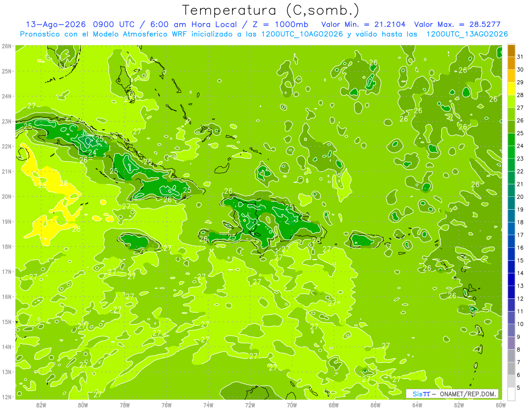Click the '74W' longitude axis label

pos(208,404)
